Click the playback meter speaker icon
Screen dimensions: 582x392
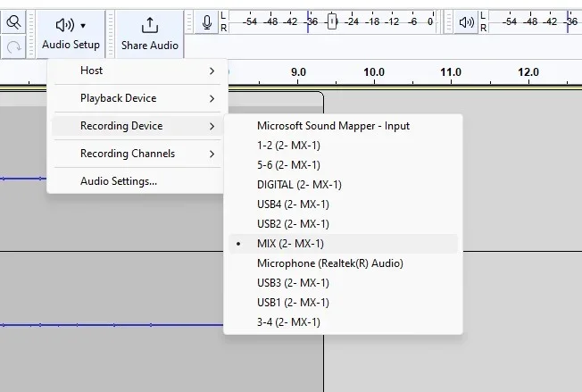pos(466,22)
